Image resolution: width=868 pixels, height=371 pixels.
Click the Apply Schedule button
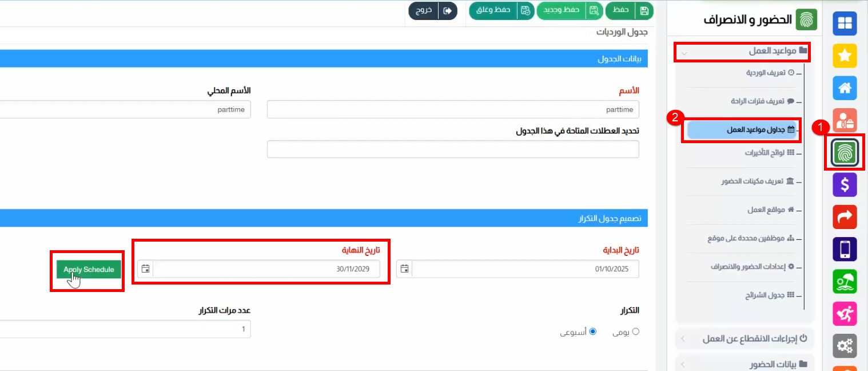pos(89,269)
